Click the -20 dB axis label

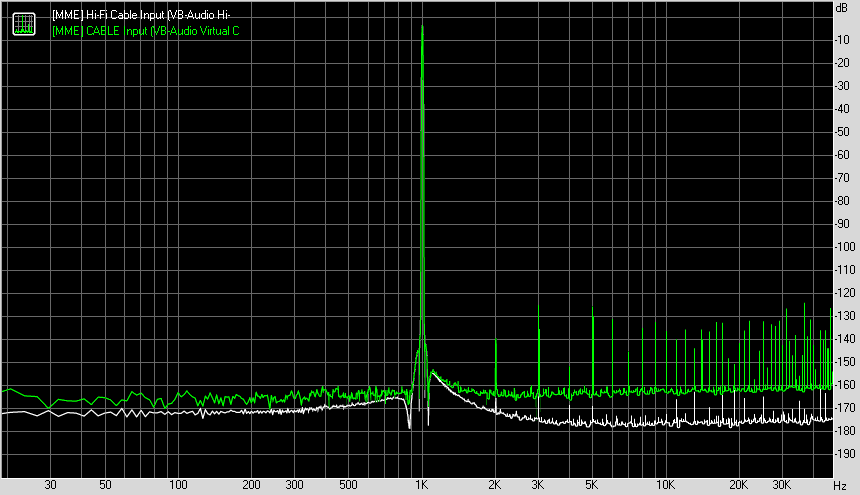pyautogui.click(x=842, y=63)
